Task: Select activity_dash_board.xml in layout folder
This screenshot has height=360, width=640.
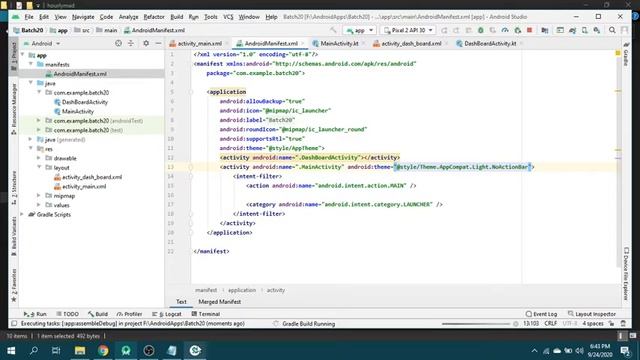Action: (92, 177)
